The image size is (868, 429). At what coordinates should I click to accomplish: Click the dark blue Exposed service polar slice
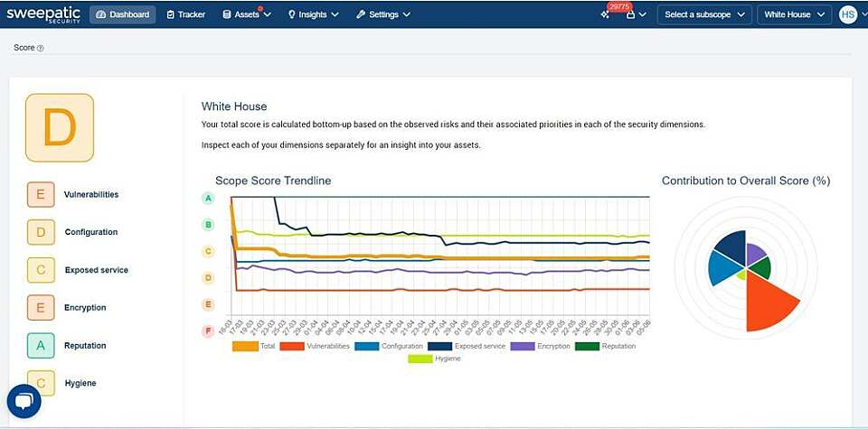click(731, 247)
